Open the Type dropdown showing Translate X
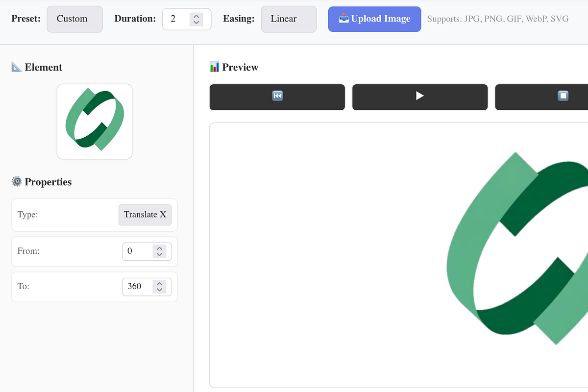 [145, 215]
